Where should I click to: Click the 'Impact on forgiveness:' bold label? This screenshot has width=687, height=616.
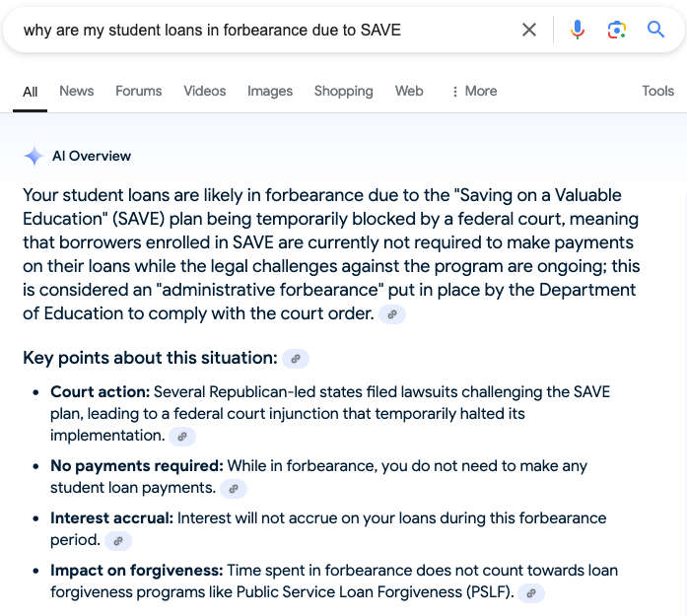137,571
